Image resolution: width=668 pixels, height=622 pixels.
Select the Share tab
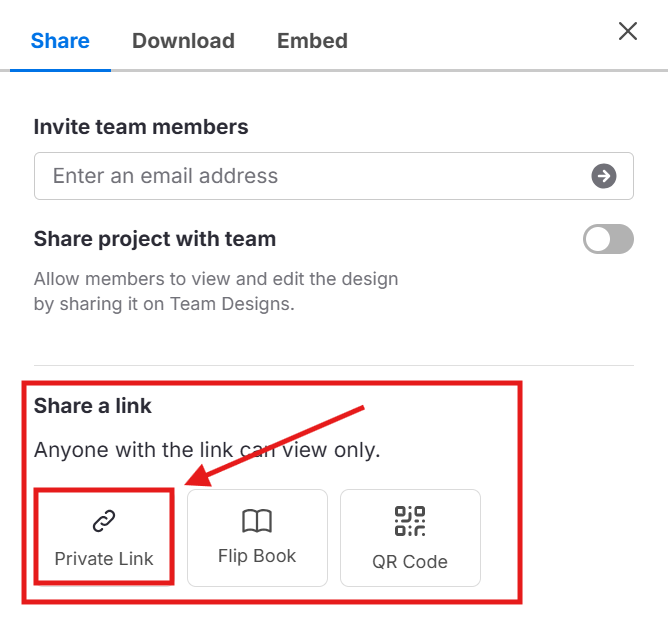coord(60,41)
